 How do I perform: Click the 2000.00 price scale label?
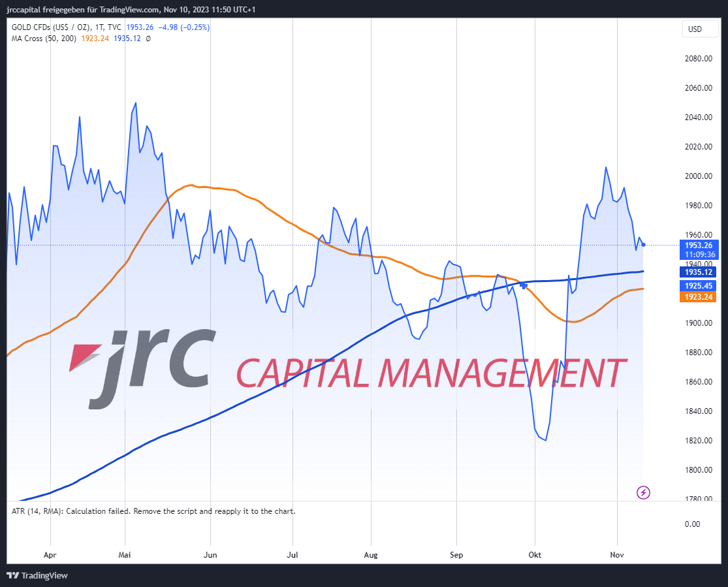coord(699,176)
